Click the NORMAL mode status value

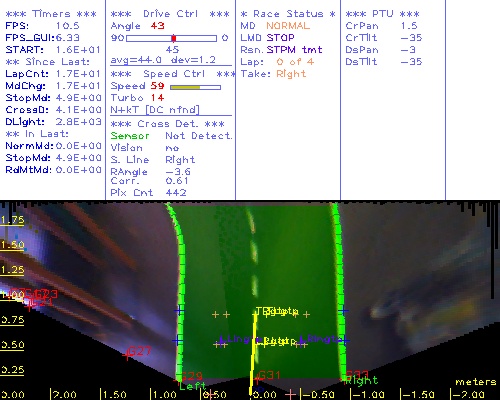click(x=288, y=26)
